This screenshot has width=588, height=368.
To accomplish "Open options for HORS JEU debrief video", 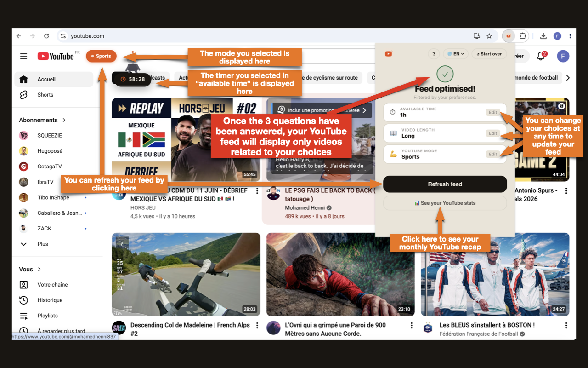I will tap(257, 191).
